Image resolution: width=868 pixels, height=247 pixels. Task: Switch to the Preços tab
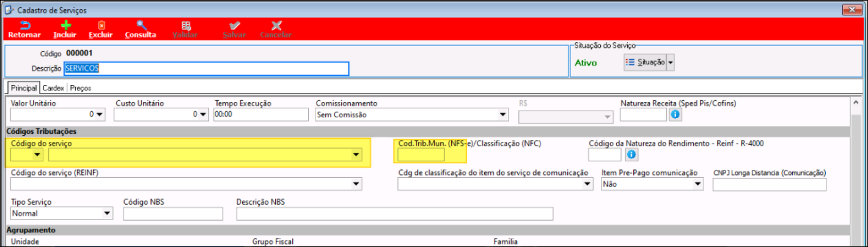(80, 88)
